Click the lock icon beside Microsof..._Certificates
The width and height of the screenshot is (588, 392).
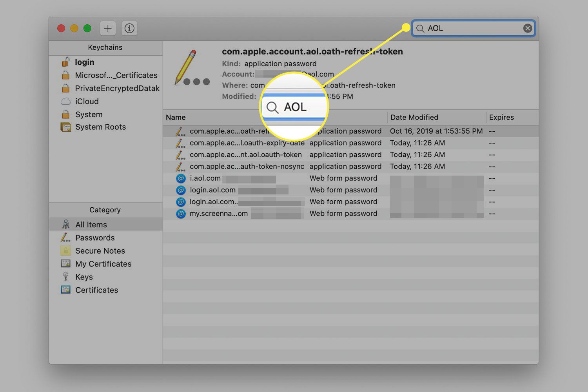[65, 75]
